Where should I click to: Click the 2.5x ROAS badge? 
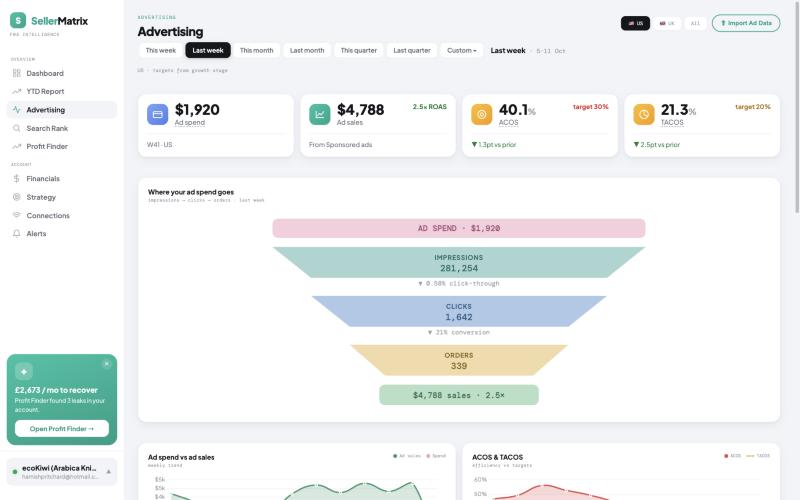click(430, 107)
